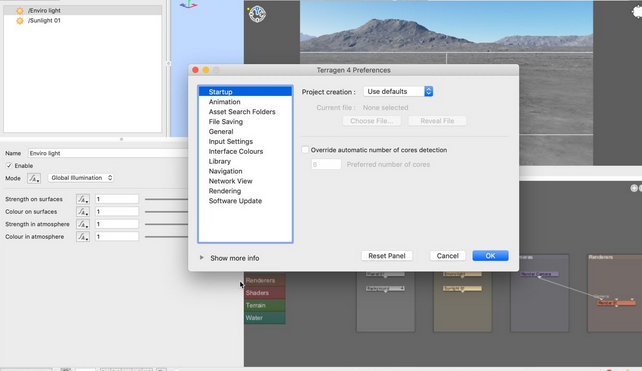
Task: Click the Cancel button
Action: (x=448, y=256)
